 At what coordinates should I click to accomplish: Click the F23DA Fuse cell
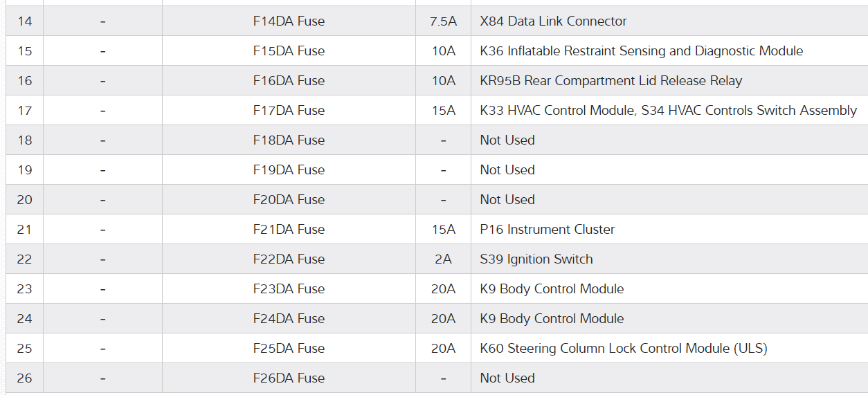click(289, 289)
